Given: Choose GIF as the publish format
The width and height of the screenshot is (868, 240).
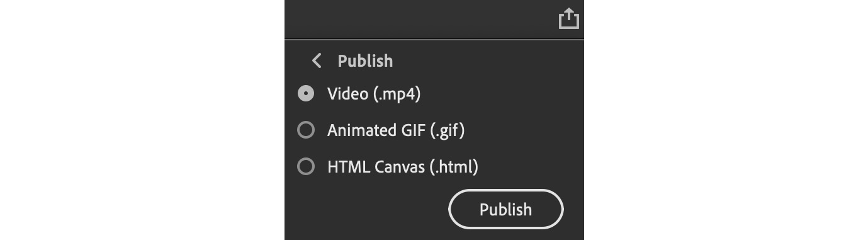Looking at the screenshot, I should coord(306,130).
